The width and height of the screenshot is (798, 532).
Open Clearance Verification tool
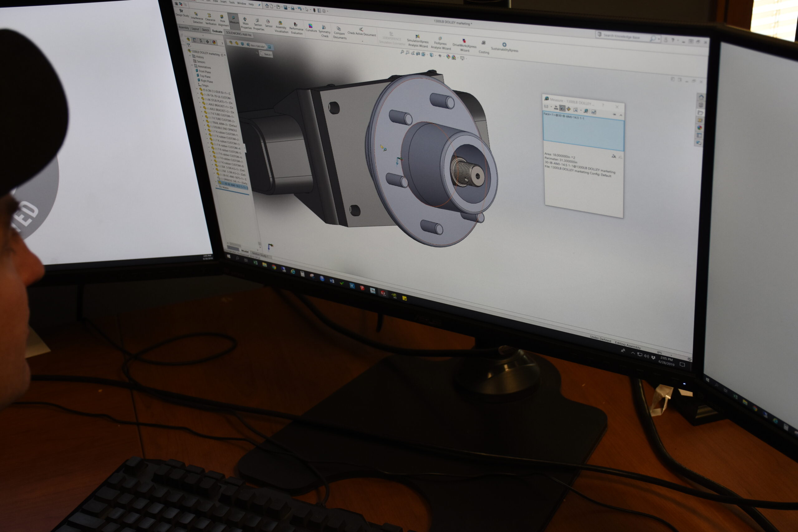click(210, 20)
